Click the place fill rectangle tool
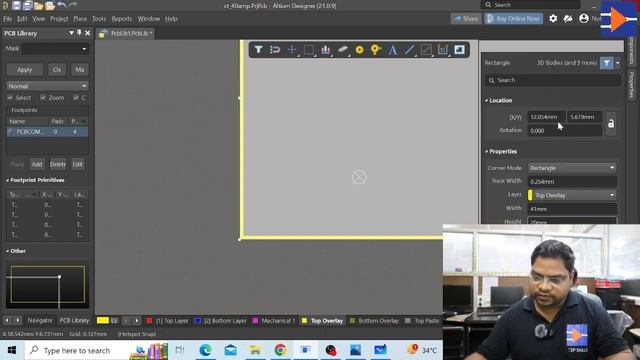 point(460,50)
